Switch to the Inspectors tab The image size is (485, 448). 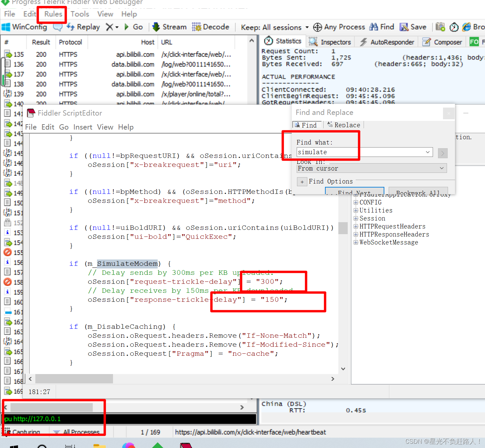(x=330, y=42)
